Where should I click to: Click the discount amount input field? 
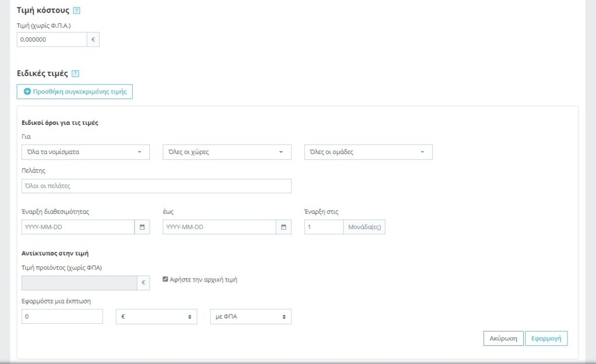pyautogui.click(x=62, y=316)
